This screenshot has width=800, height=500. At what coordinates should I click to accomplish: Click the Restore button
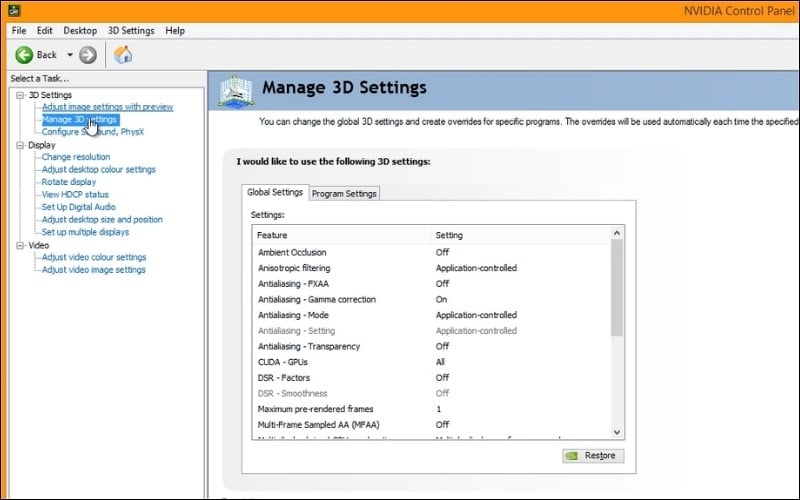[593, 456]
